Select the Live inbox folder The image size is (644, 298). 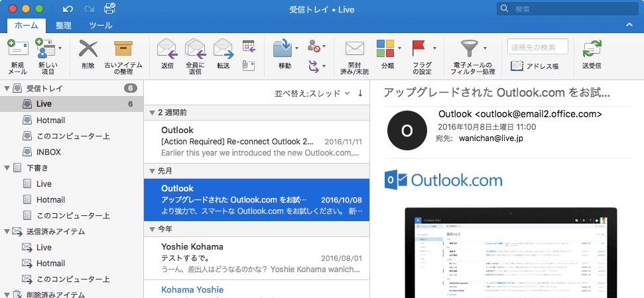point(72,104)
